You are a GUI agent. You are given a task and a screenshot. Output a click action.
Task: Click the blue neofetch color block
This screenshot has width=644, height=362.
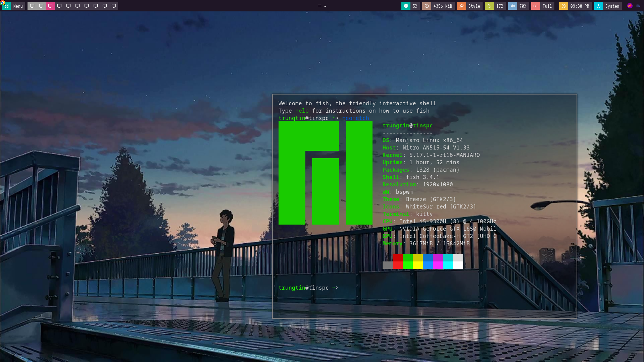pyautogui.click(x=428, y=261)
